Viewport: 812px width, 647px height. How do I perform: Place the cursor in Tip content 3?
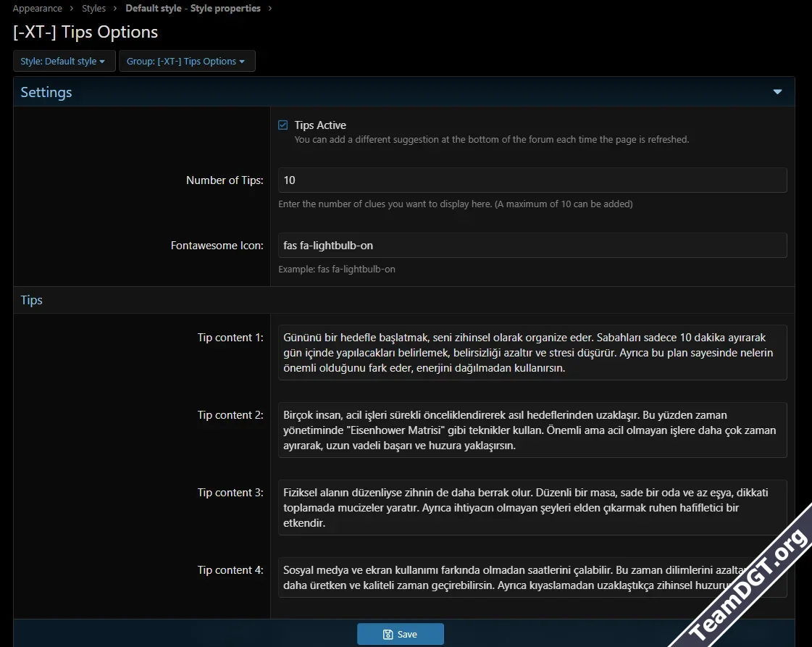coord(532,507)
